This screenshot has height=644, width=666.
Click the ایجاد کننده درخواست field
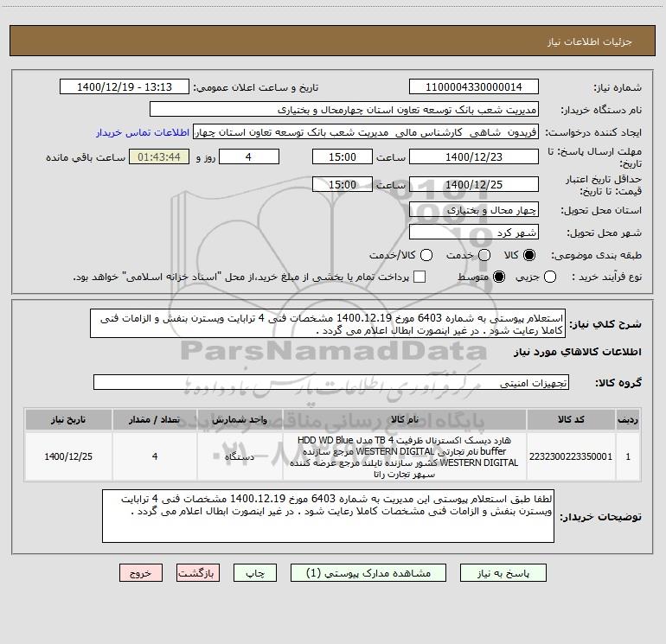366,132
